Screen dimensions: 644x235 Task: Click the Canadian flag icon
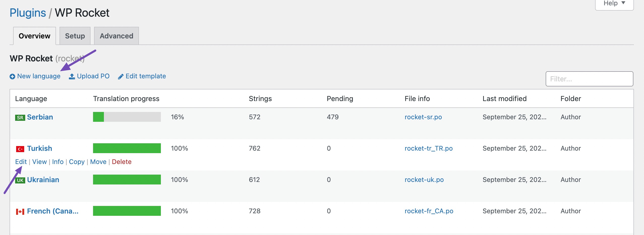pyautogui.click(x=20, y=211)
